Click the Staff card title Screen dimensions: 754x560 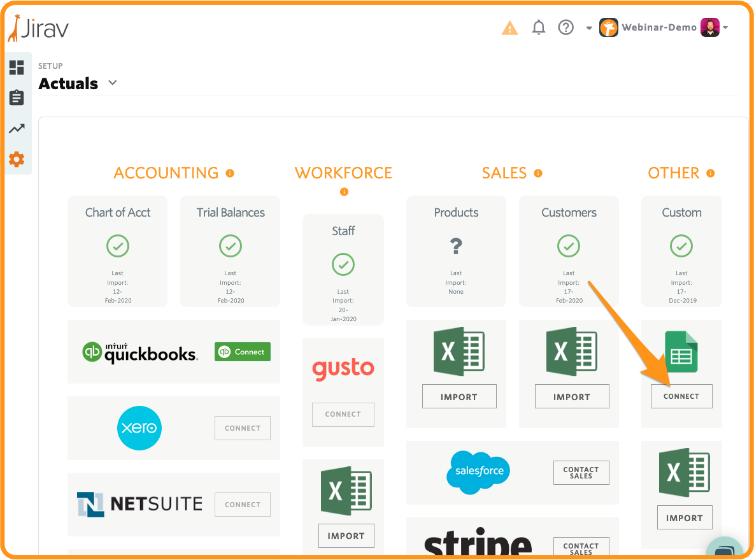[343, 231]
